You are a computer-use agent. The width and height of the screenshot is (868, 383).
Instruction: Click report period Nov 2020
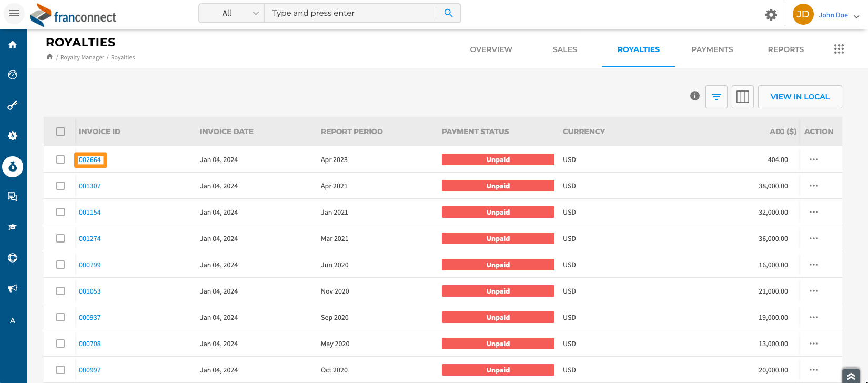click(x=335, y=291)
